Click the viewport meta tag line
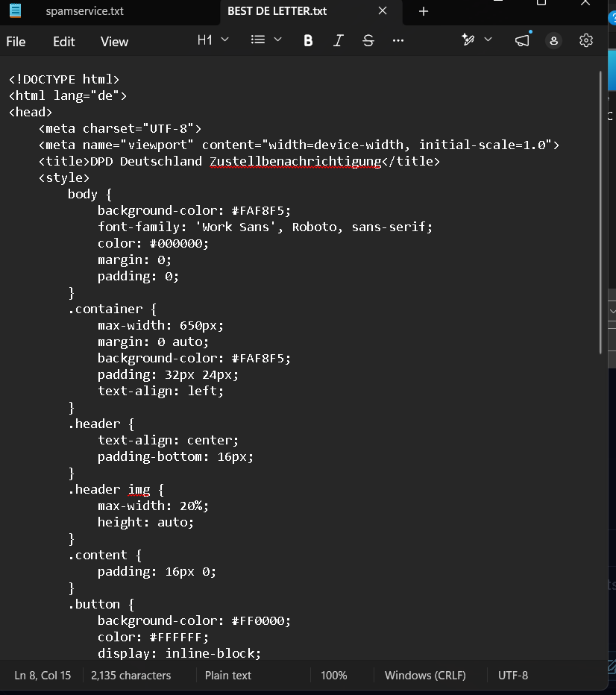The width and height of the screenshot is (616, 695). [299, 145]
